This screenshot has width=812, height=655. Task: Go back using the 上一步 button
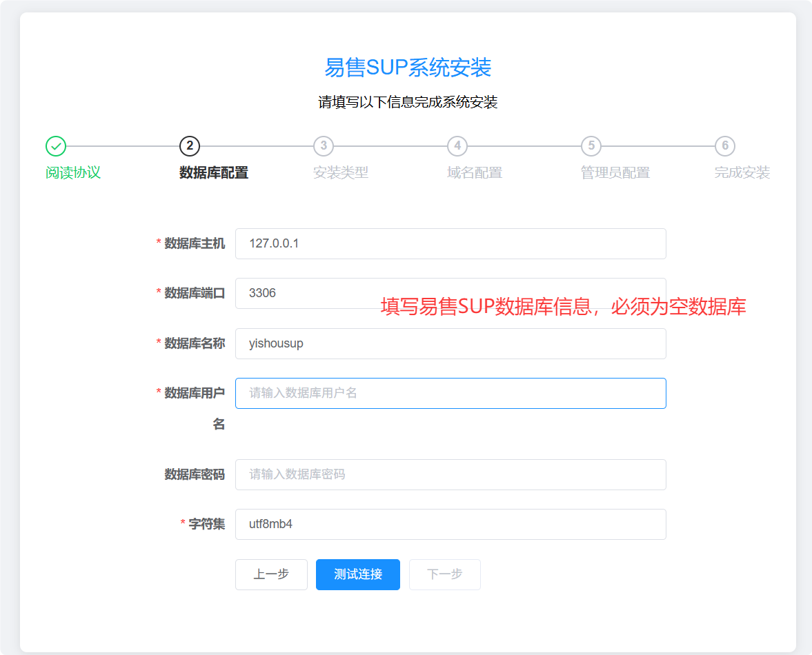point(271,574)
